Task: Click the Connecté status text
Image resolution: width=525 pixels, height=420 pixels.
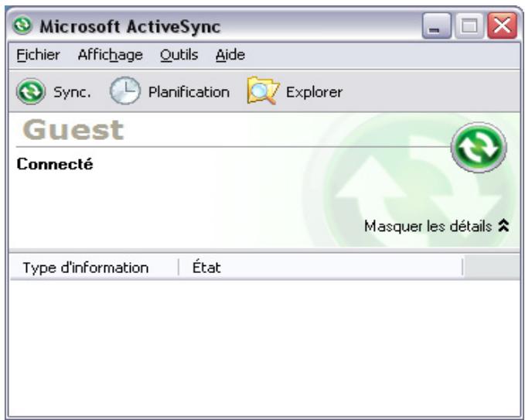Action: (55, 164)
